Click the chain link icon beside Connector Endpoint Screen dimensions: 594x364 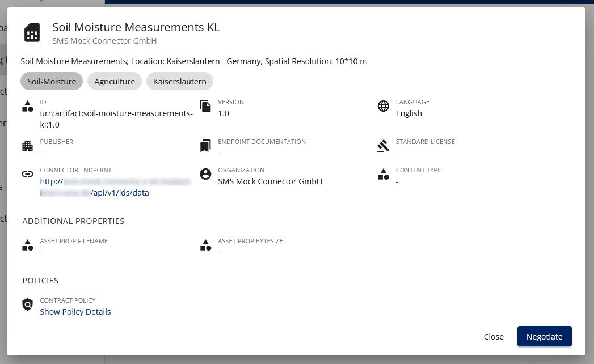point(28,174)
